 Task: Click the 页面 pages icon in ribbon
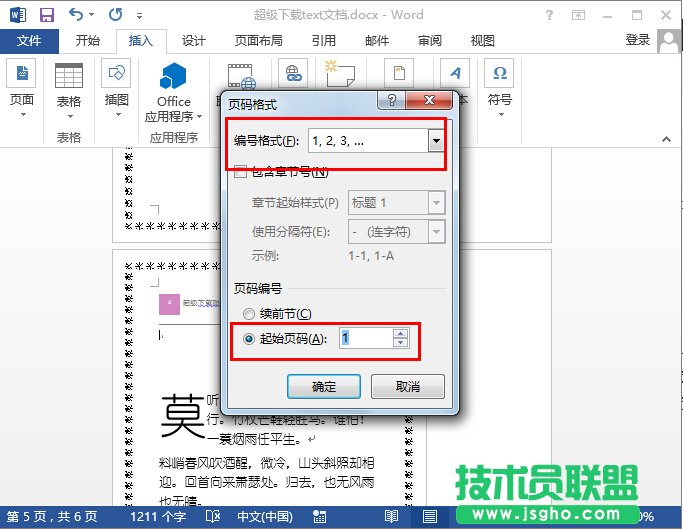pos(22,77)
